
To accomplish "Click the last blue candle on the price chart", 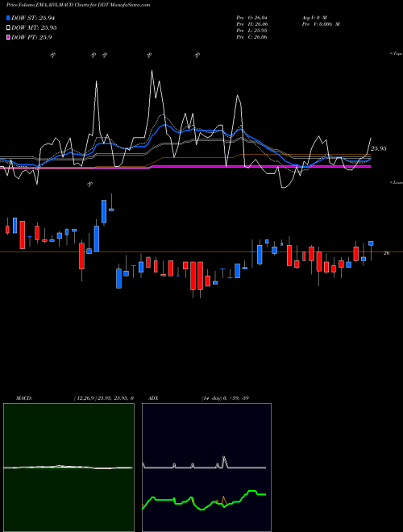I will 371,243.
